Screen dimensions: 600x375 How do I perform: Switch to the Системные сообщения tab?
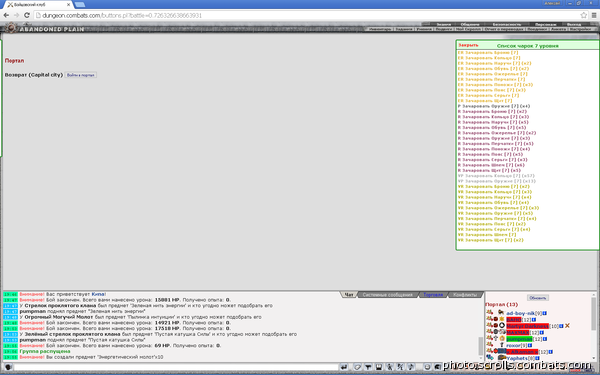pos(388,295)
